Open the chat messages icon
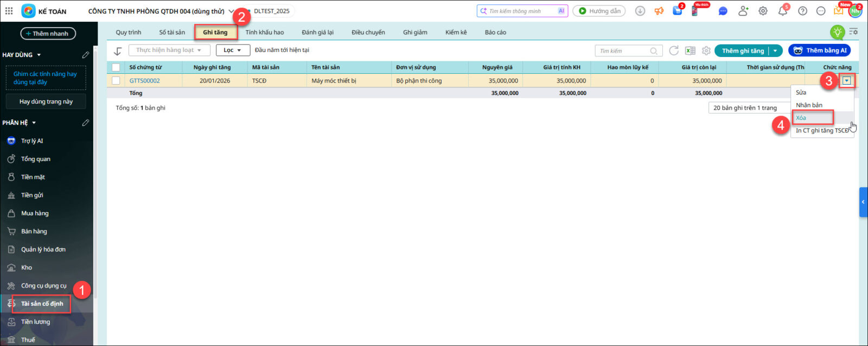Screen dimensions: 868x346 [x=723, y=11]
